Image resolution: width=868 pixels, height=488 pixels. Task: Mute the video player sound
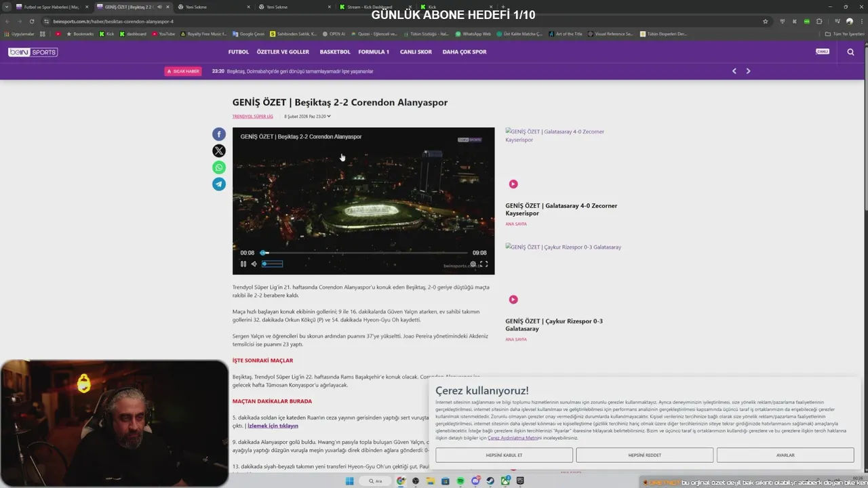pyautogui.click(x=254, y=264)
